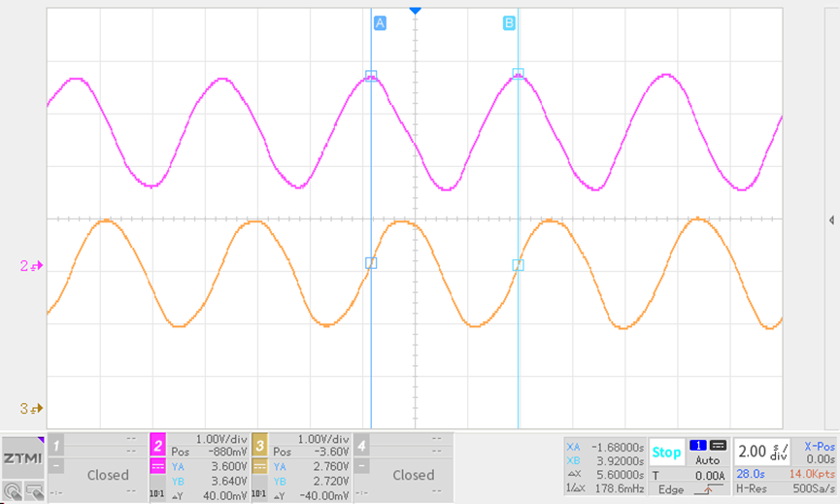Screen dimensions: 840x504
Task: Click cursor B label at top
Action: (x=509, y=23)
